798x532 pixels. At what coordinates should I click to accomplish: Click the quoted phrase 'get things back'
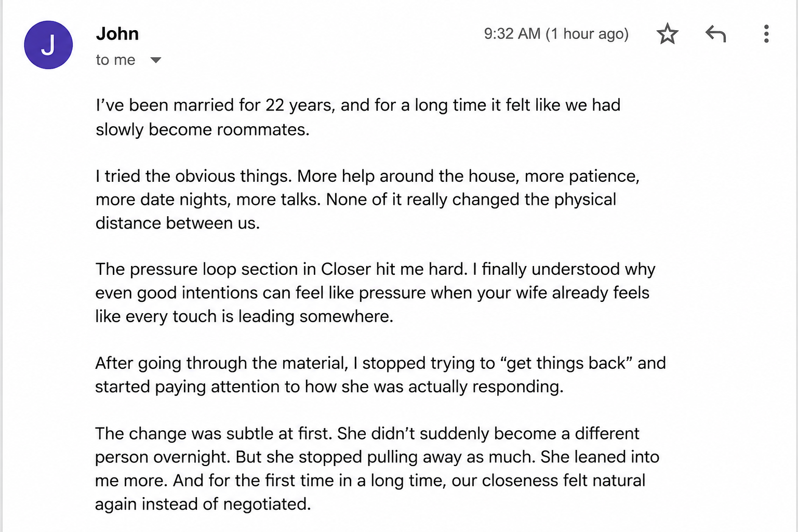566,363
